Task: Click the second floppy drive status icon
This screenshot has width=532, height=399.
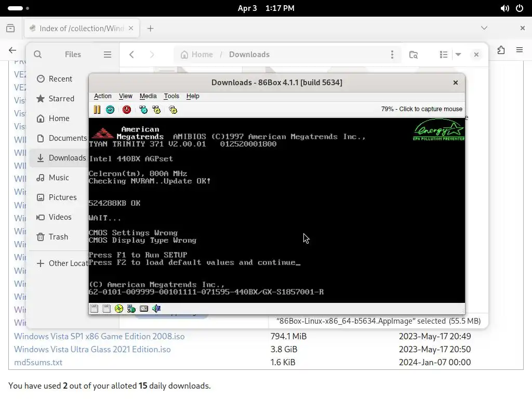Action: pos(107,309)
